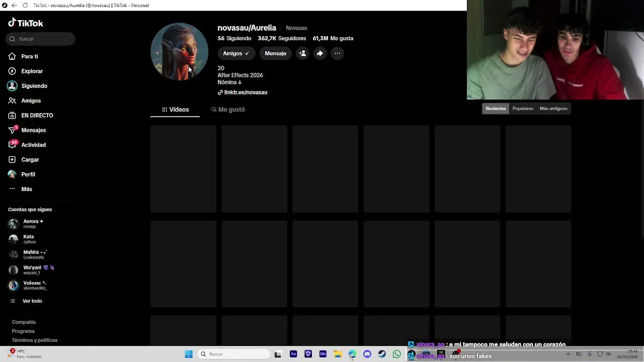Open the clock and date panel

[x=627, y=354]
